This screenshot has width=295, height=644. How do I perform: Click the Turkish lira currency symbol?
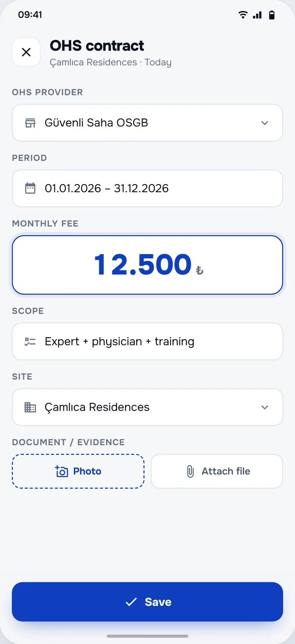(x=199, y=270)
